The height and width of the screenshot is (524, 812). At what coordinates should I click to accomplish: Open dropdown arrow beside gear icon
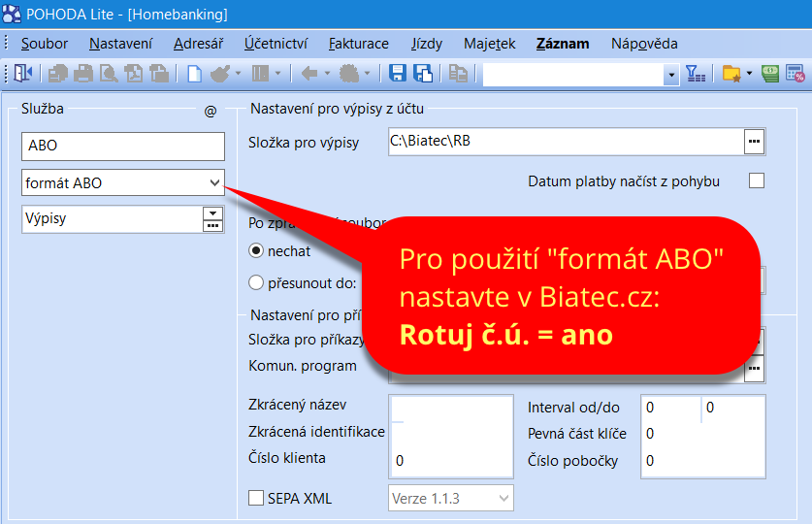[367, 74]
